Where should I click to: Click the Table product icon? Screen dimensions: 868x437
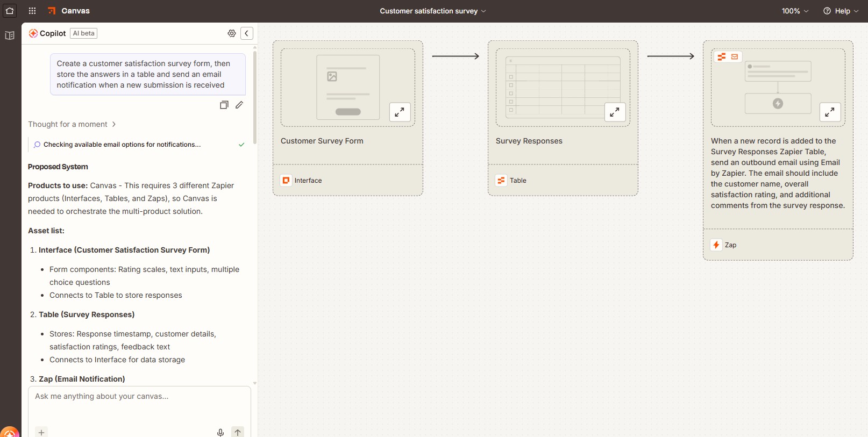click(x=501, y=181)
